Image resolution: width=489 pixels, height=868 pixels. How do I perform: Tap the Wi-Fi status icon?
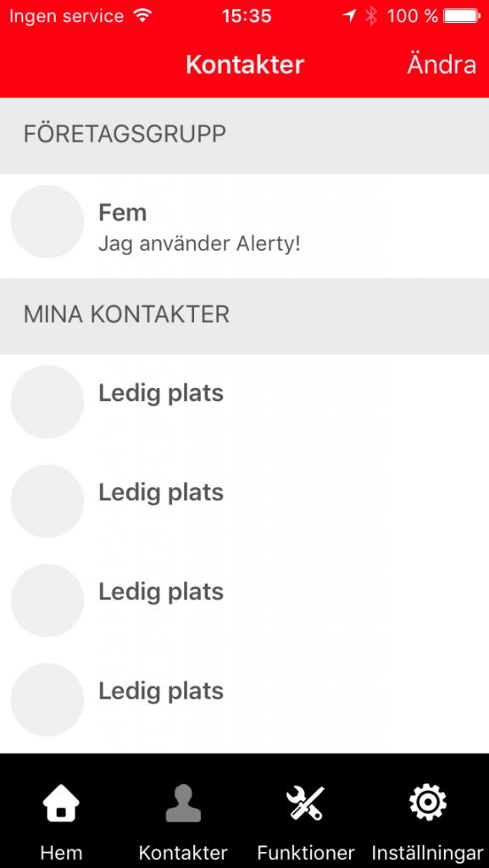coord(142,16)
